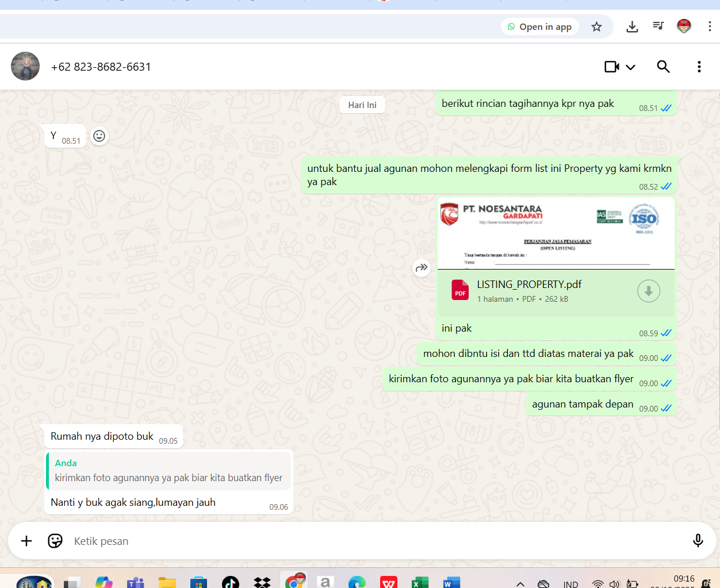The height and width of the screenshot is (588, 720).
Task: Open the browser downloads panel
Action: 632,26
